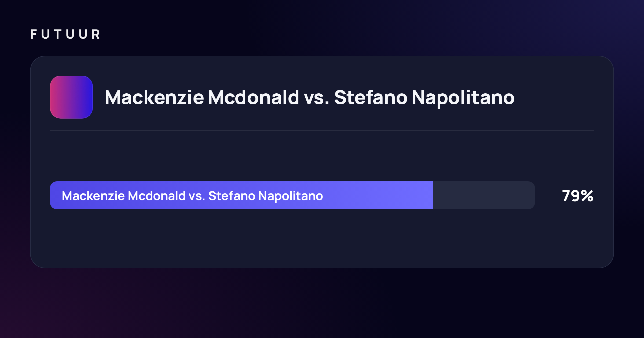Image resolution: width=644 pixels, height=338 pixels.
Task: Click the divider line under the heading
Action: pos(322,131)
